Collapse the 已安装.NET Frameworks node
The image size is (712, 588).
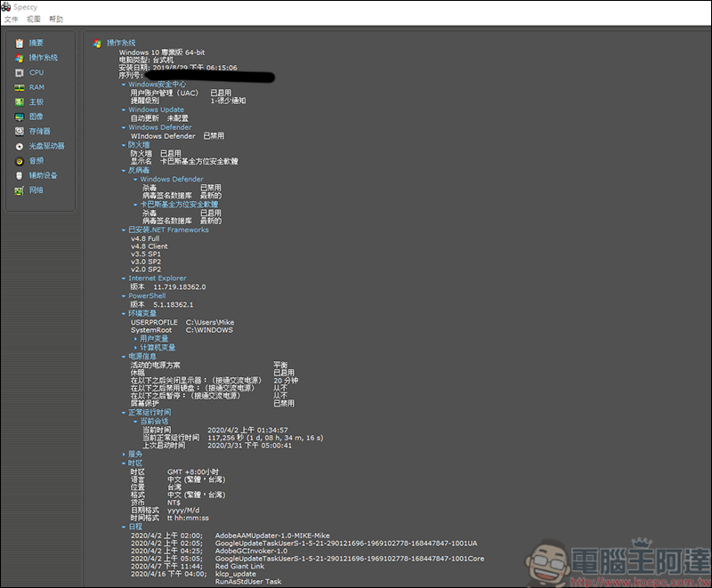[124, 230]
